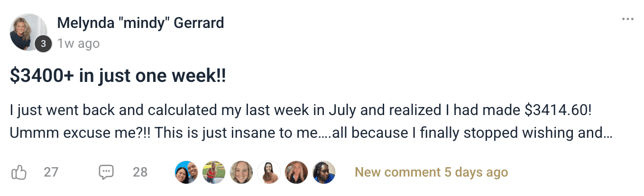The image size is (644, 196).
Task: Open commenter avatar wearing blue shirt
Action: (x=324, y=172)
